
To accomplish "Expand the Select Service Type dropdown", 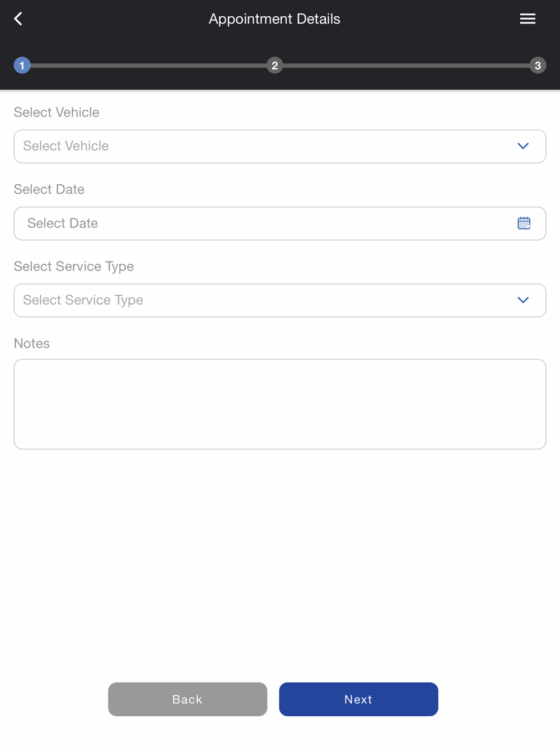I will pyautogui.click(x=280, y=300).
